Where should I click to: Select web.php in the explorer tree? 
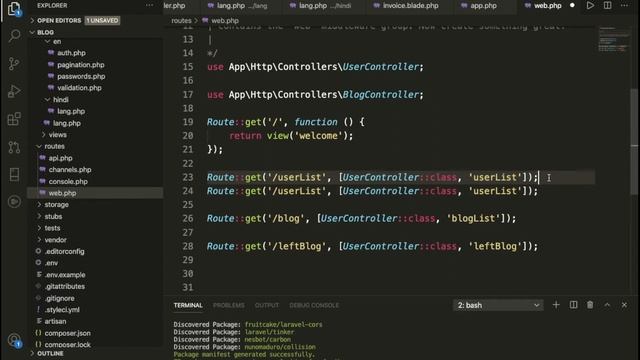pyautogui.click(x=62, y=193)
